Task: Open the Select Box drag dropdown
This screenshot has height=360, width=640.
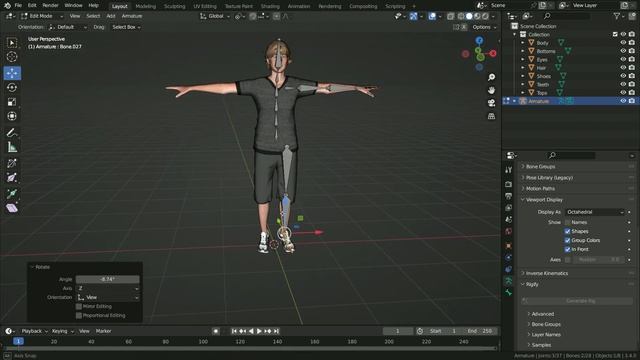Action: pyautogui.click(x=126, y=27)
